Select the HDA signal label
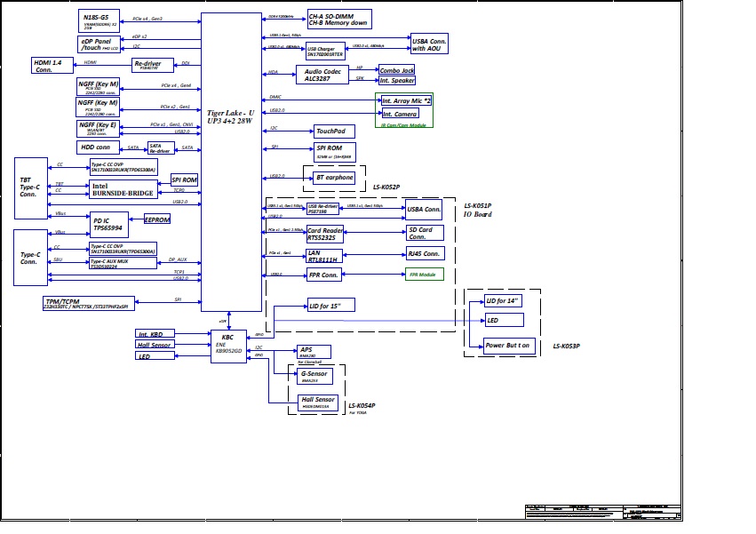Image resolution: width=756 pixels, height=534 pixels. (273, 72)
